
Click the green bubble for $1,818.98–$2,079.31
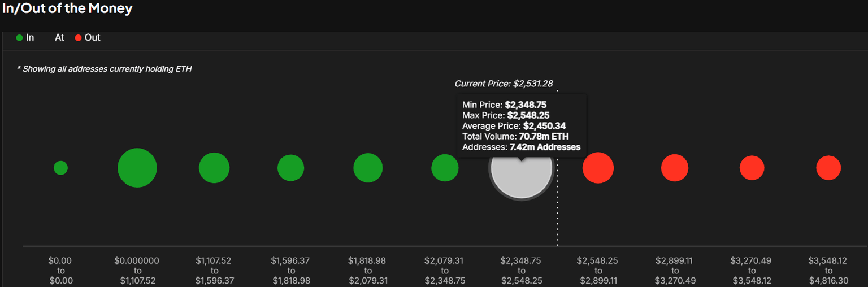368,168
